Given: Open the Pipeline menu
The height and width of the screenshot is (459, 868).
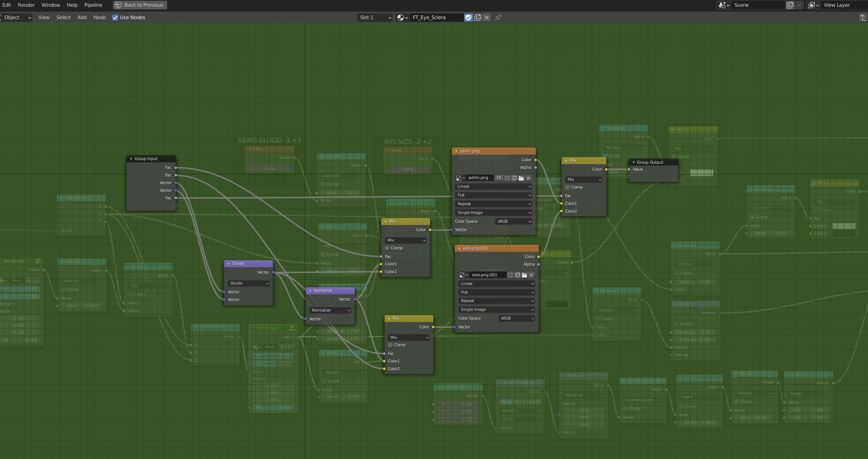Looking at the screenshot, I should [x=93, y=5].
